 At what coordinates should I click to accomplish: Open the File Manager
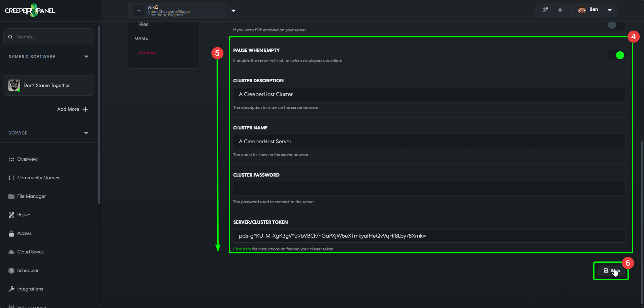[31, 196]
